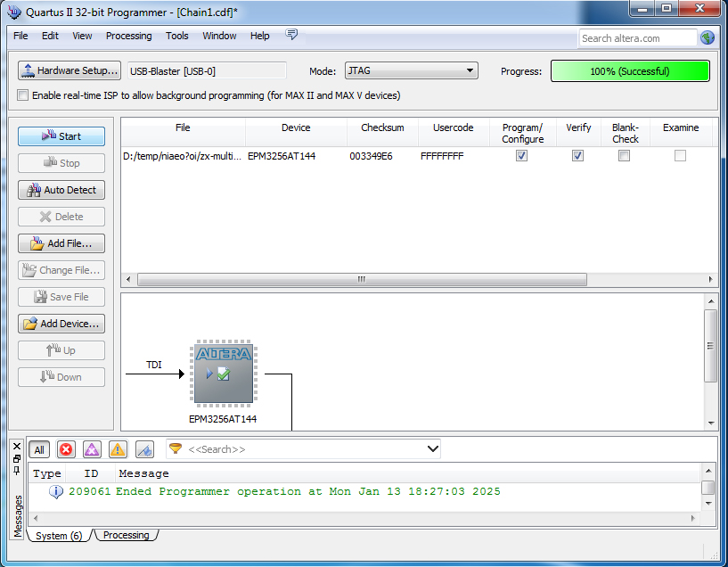This screenshot has height=567, width=728.
Task: Click the message list scroll up arrow
Action: 708,471
